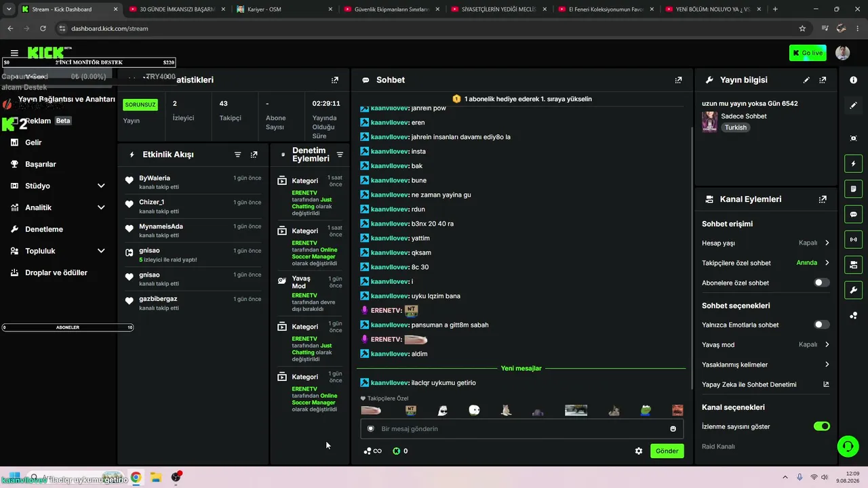Toggle the chat bubble icon in right sidebar
This screenshot has width=868, height=488.
853,214
